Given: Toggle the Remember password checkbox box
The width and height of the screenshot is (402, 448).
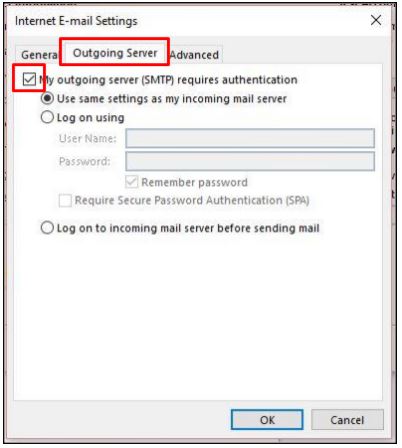Looking at the screenshot, I should [132, 182].
